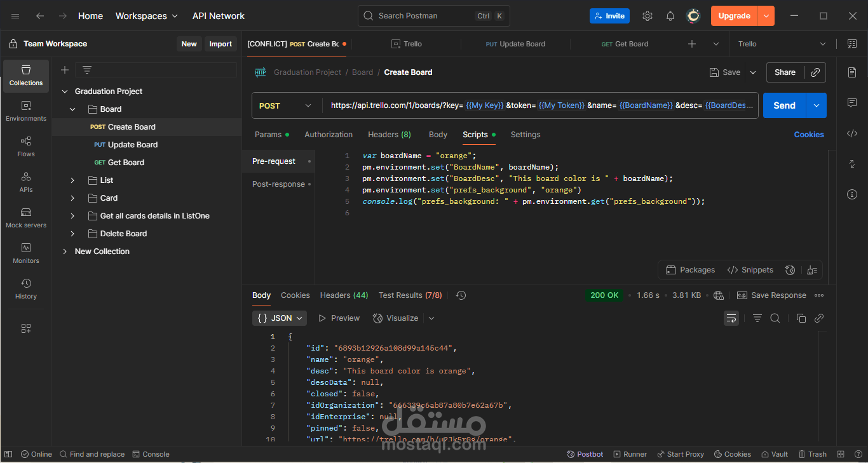The height and width of the screenshot is (463, 868).
Task: Go forward with the right arrow icon
Action: 62,16
